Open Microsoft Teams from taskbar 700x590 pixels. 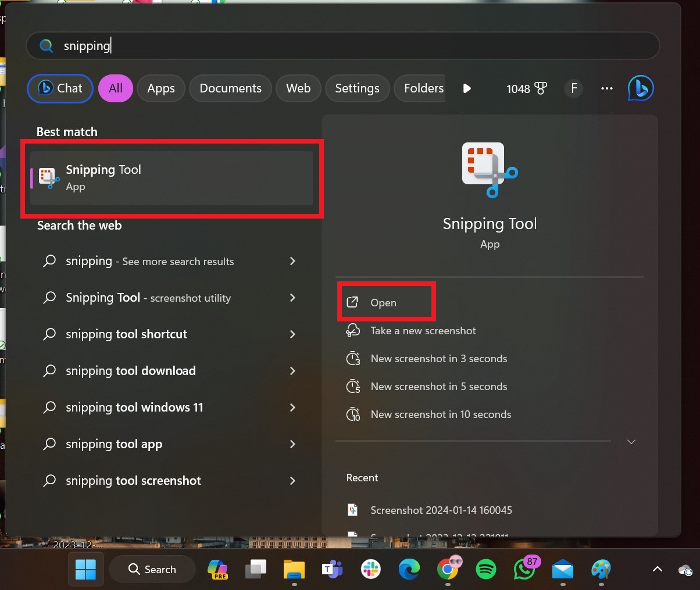click(332, 569)
